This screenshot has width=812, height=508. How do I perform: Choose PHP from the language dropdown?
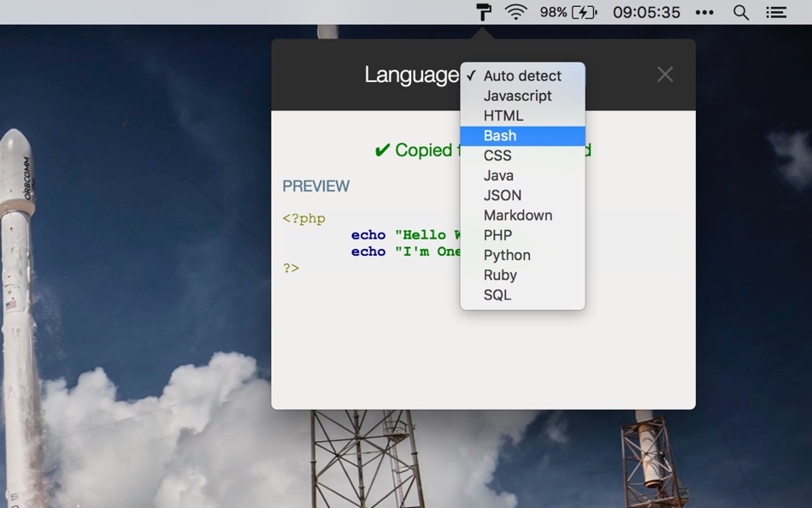click(x=522, y=235)
